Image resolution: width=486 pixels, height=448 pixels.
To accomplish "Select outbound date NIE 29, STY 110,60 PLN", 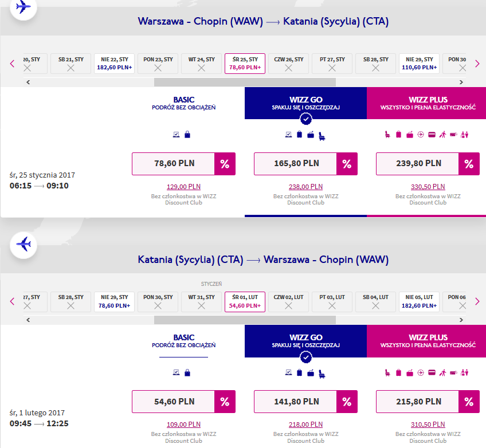I will click(419, 64).
